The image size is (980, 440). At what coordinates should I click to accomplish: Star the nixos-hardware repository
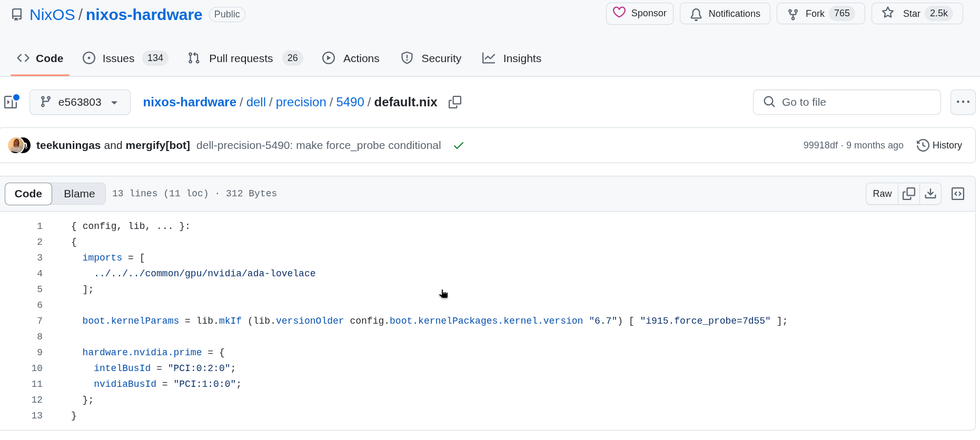click(917, 14)
